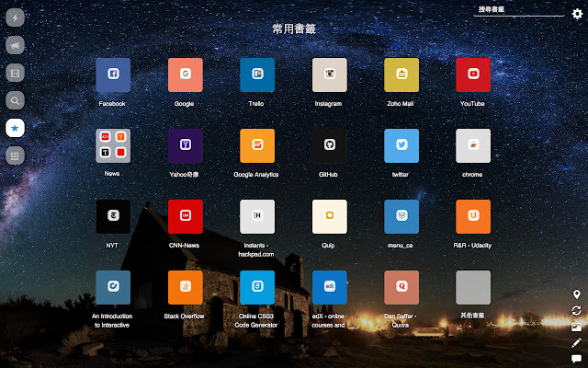Open the YouTube bookmark tile
Image resolution: width=588 pixels, height=368 pixels.
(472, 75)
